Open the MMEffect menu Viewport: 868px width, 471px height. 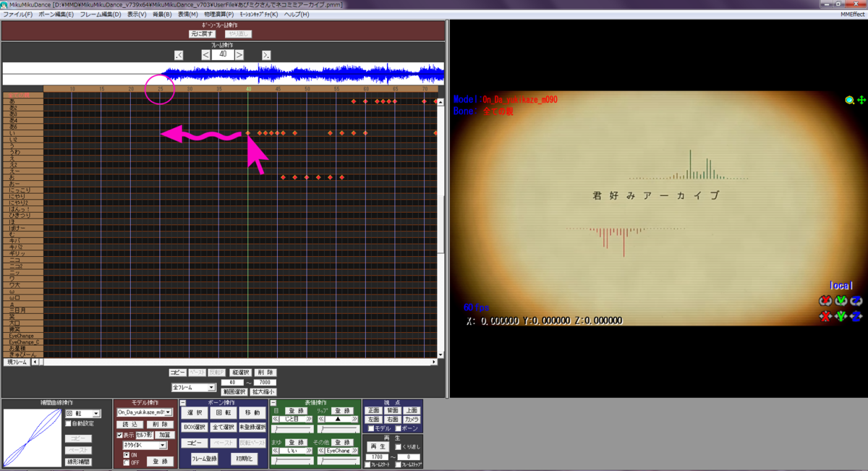[852, 14]
